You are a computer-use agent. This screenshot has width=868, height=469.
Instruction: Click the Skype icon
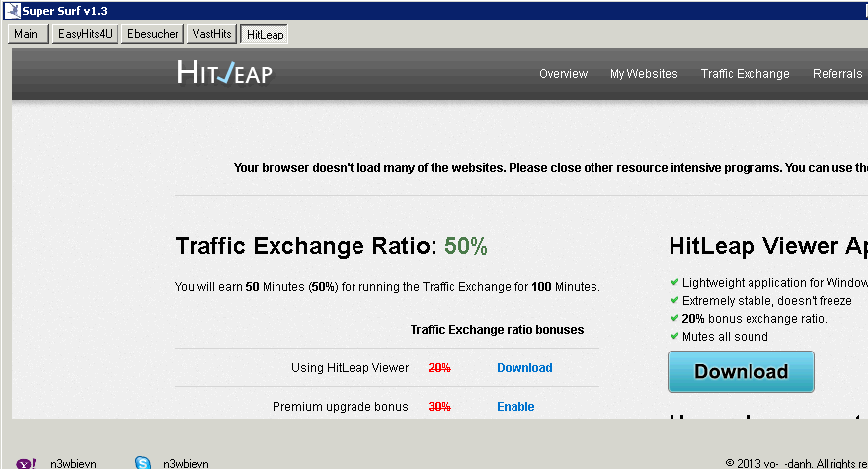pyautogui.click(x=143, y=463)
